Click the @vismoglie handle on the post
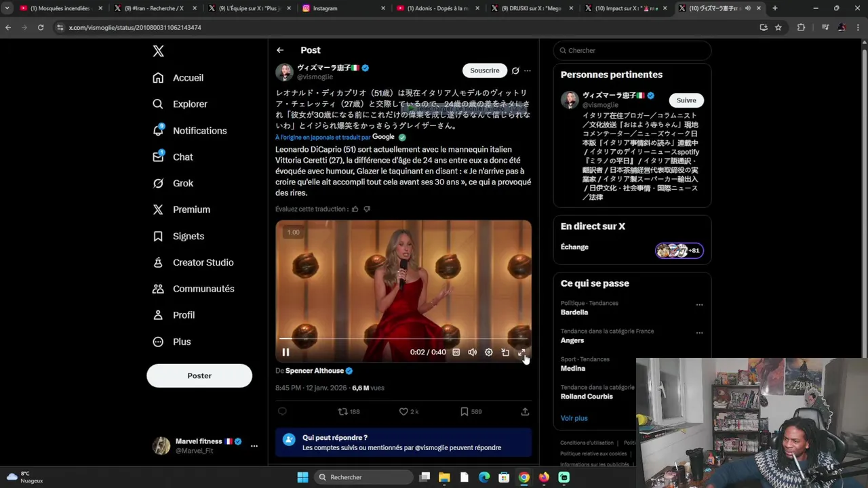The image size is (868, 488). pos(315,77)
